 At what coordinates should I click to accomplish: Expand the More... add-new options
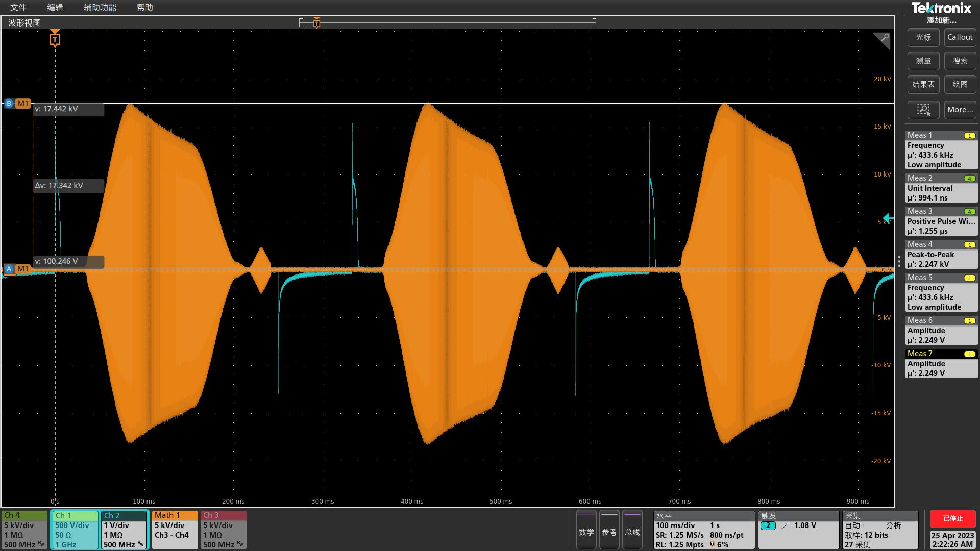(x=960, y=110)
